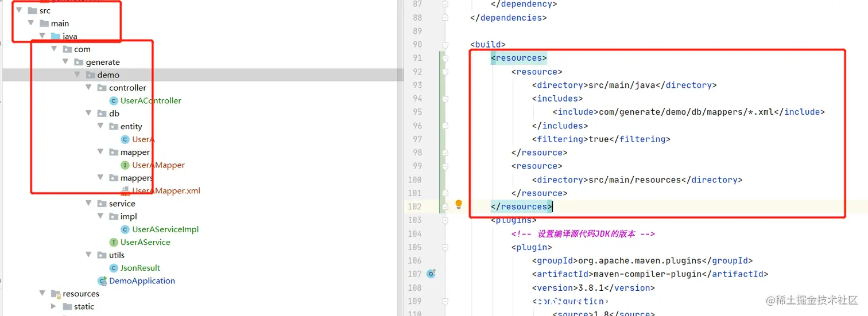
Task: Collapse the main folder arrow
Action: tap(30, 23)
